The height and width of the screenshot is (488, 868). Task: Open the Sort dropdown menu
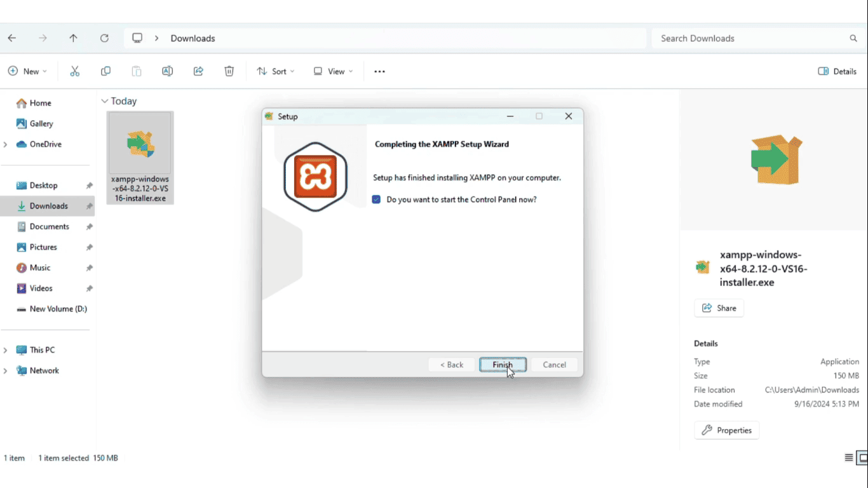point(276,71)
